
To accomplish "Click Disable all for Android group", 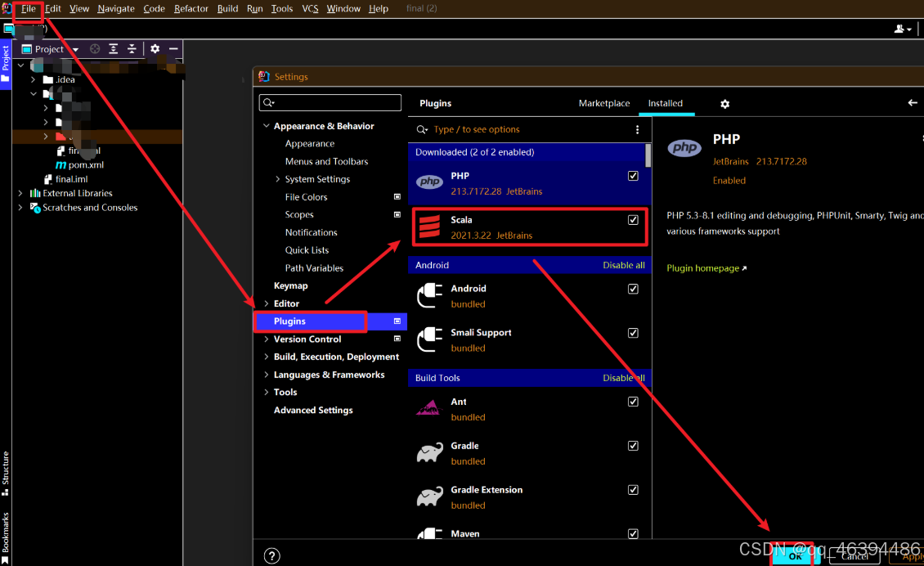I will click(x=623, y=265).
